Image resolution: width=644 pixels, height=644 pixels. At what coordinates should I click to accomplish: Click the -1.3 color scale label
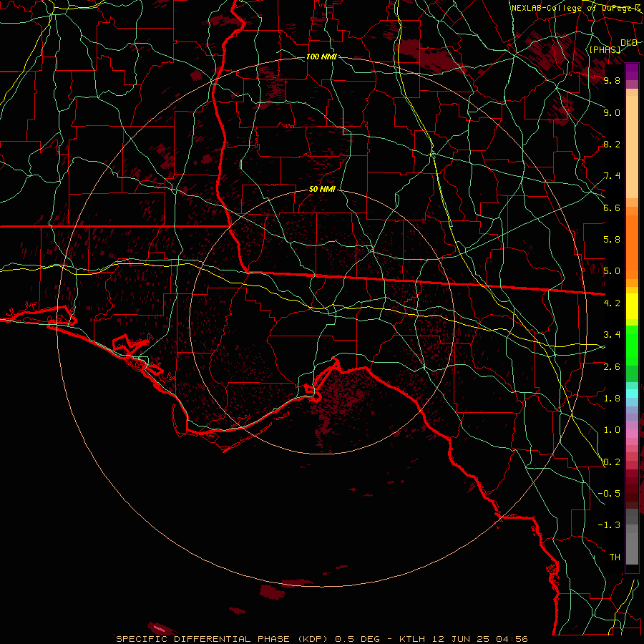609,525
